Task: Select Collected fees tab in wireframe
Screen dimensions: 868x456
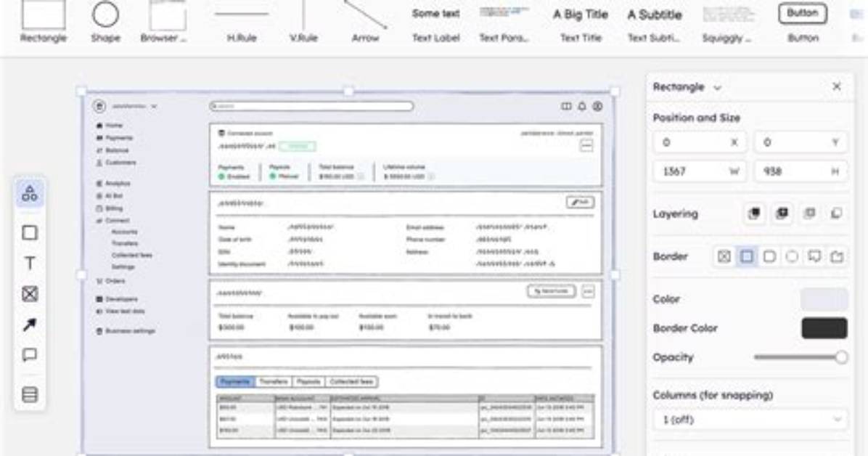Action: pos(351,382)
